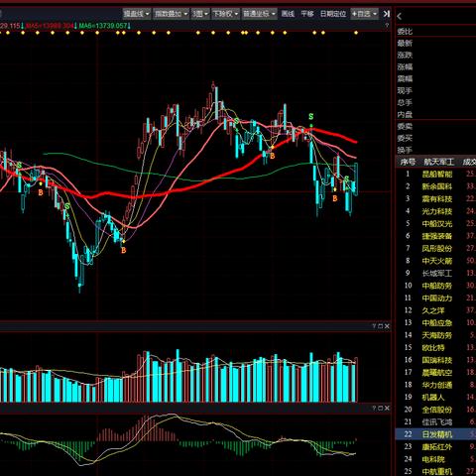
Task: Open the first toolbar dropdown left of 指数叠加
Action: (x=137, y=14)
